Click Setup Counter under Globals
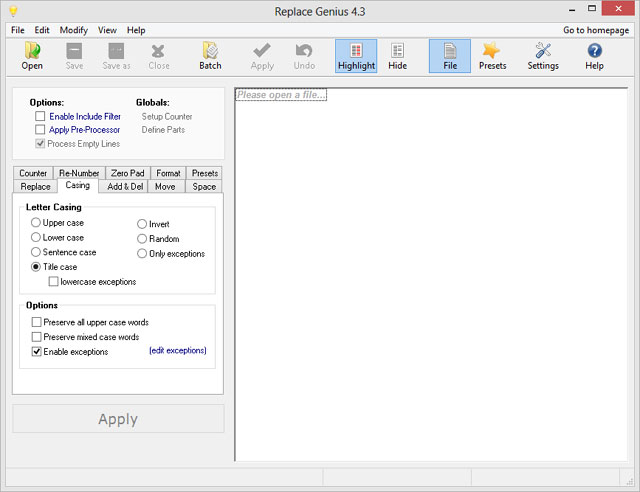 (167, 116)
